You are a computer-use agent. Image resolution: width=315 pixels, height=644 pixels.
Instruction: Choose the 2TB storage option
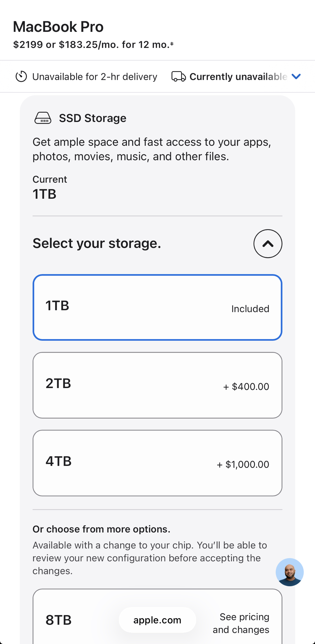(157, 385)
